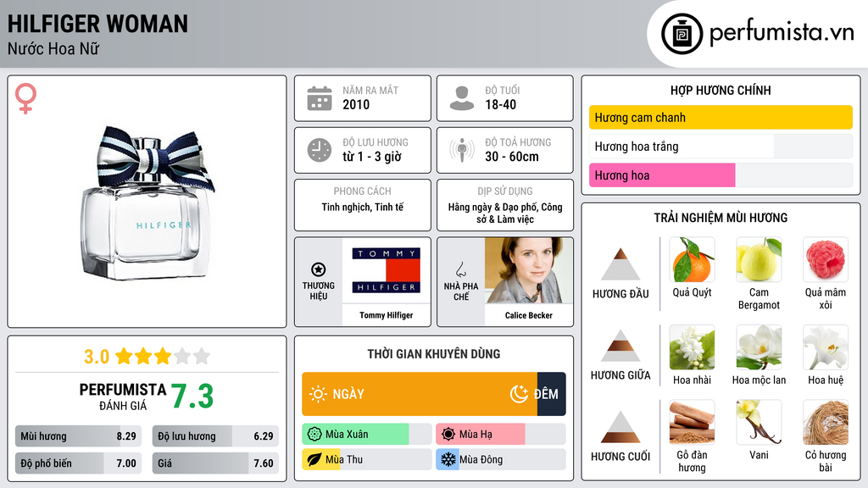Click the release year 2010

[356, 104]
